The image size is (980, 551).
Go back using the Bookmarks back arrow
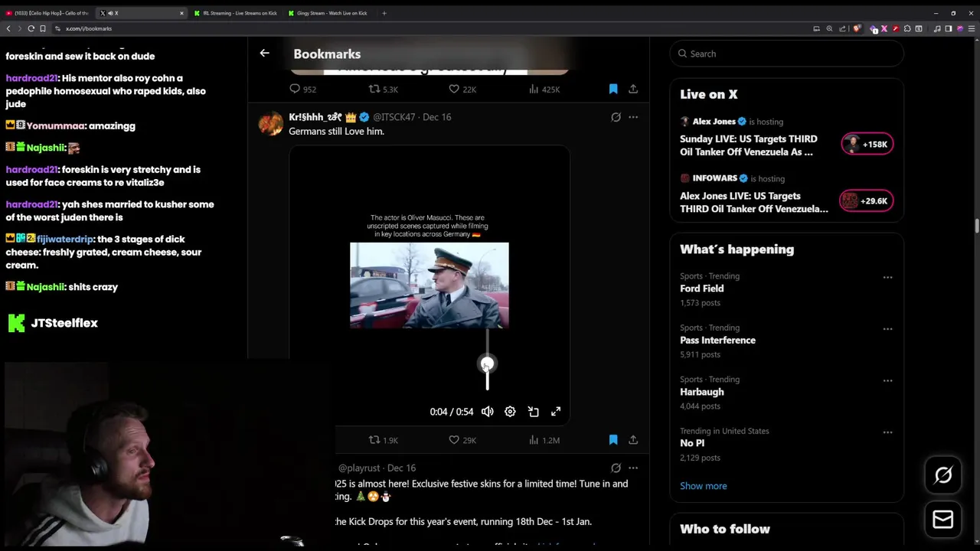click(264, 54)
